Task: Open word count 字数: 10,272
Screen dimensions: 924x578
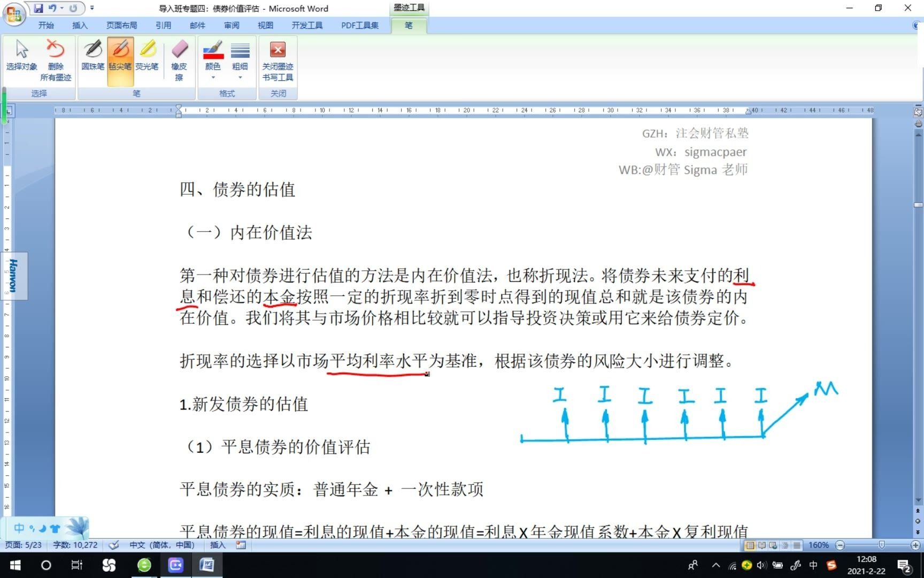Action: [x=75, y=545]
